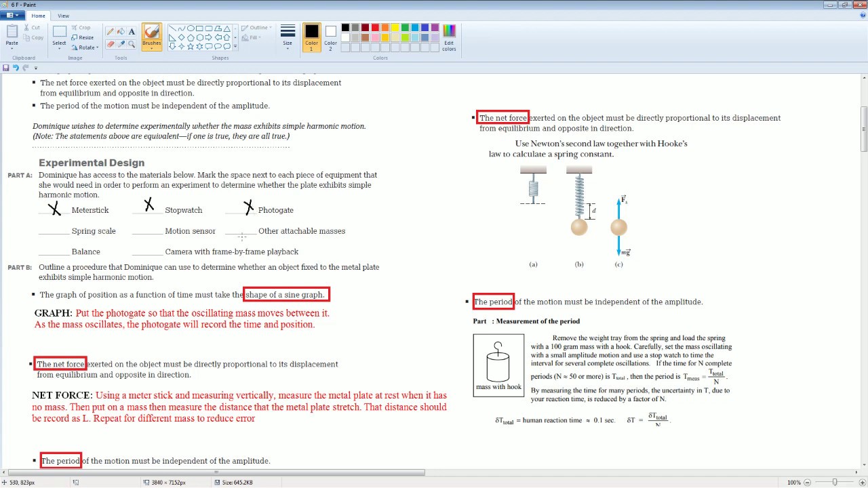Select the Color picker eyedropper tool
The height and width of the screenshot is (488, 868).
pyautogui.click(x=121, y=44)
